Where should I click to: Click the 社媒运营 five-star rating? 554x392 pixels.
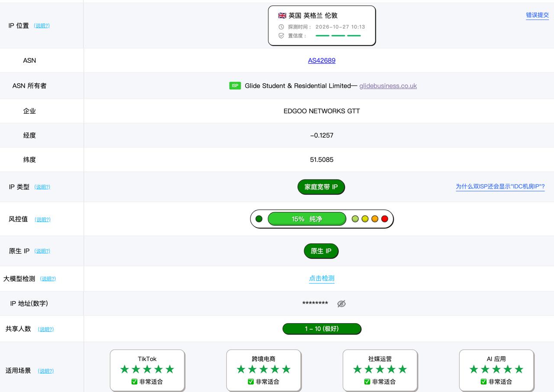(x=380, y=369)
